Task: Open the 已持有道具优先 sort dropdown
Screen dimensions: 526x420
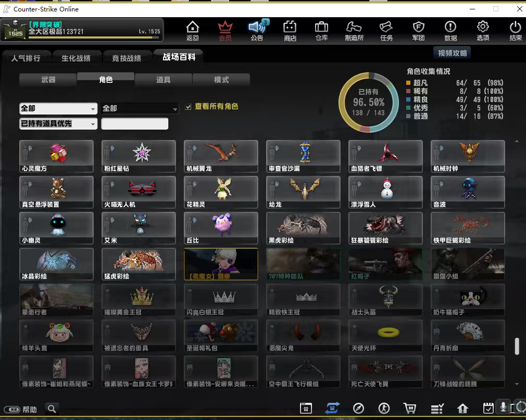Action: (58, 124)
